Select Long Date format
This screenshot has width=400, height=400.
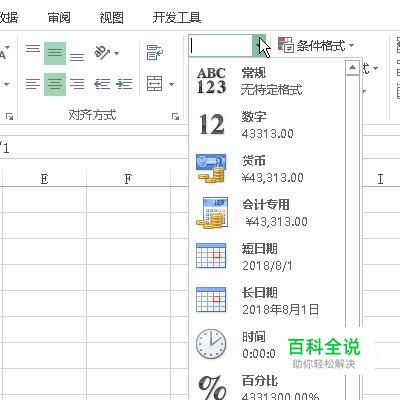click(x=267, y=301)
